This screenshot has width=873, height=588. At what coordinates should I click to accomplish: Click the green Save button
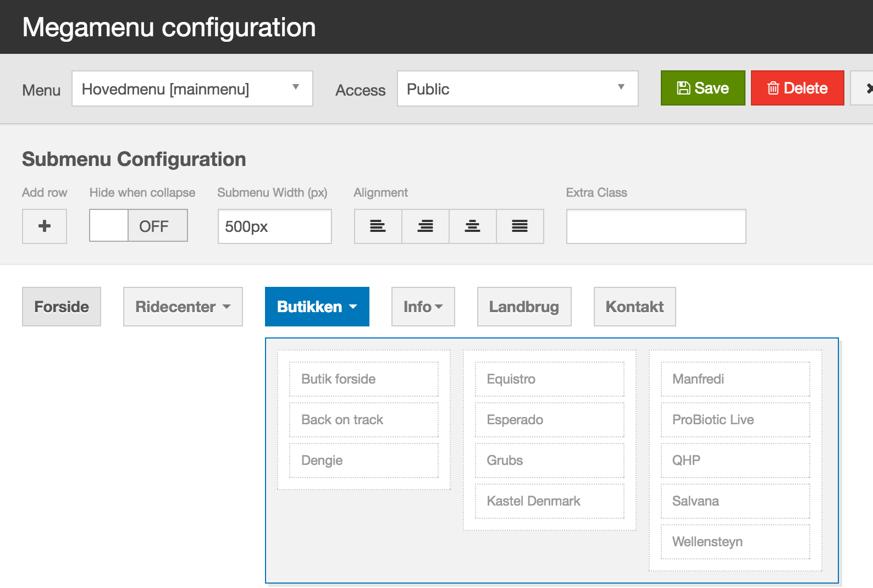pos(703,88)
